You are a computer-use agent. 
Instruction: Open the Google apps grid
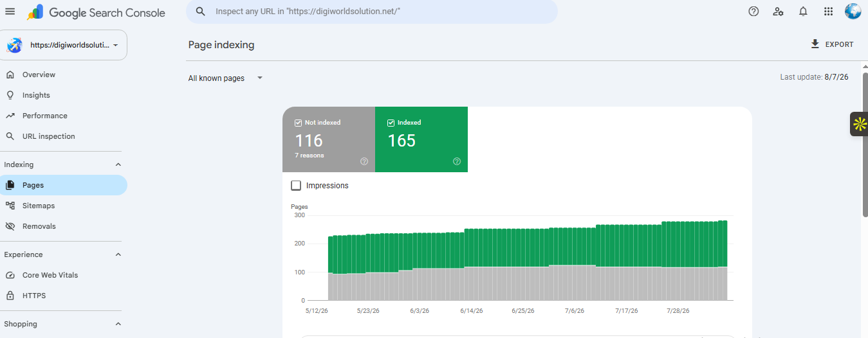[x=828, y=12]
